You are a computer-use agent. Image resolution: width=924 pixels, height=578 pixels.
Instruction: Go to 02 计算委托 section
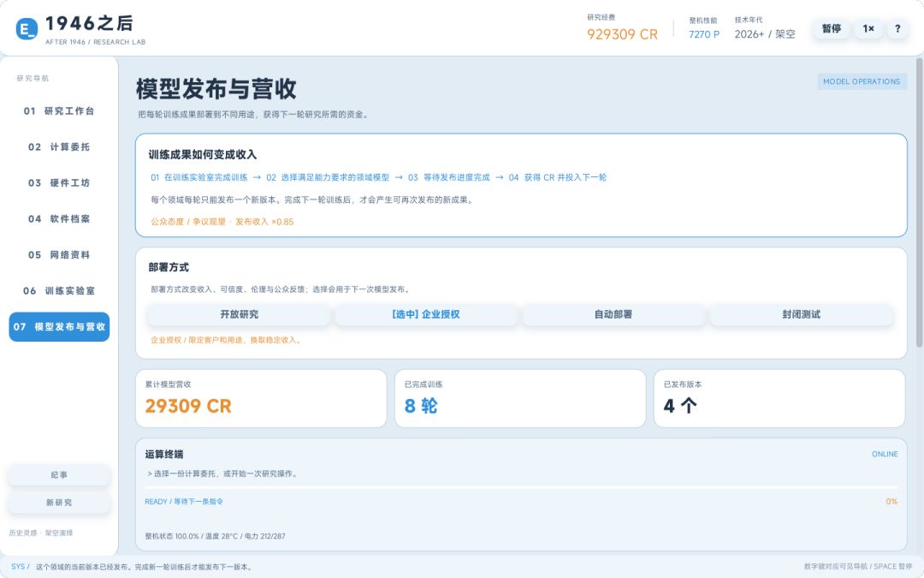(59, 147)
